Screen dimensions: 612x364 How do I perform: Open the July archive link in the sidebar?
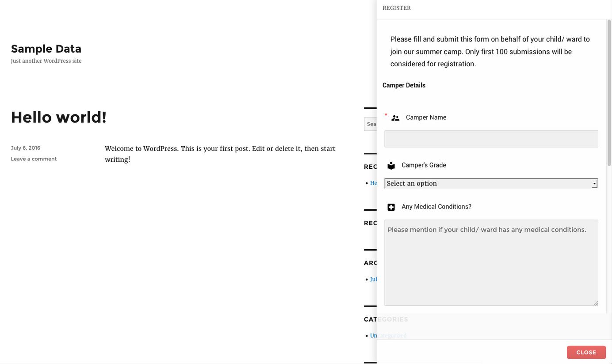point(373,279)
